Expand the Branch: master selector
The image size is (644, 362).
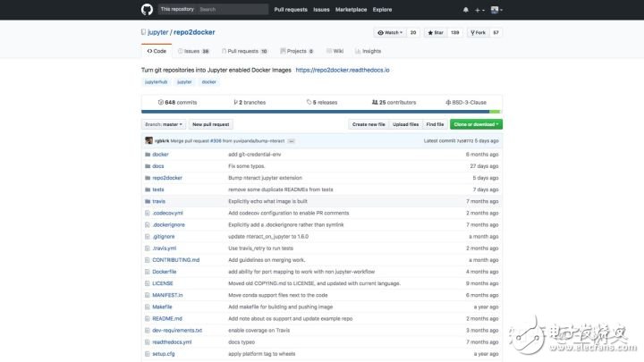pyautogui.click(x=163, y=124)
